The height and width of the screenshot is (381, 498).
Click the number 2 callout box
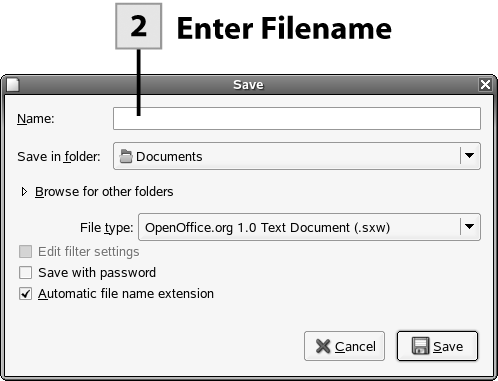click(x=139, y=26)
